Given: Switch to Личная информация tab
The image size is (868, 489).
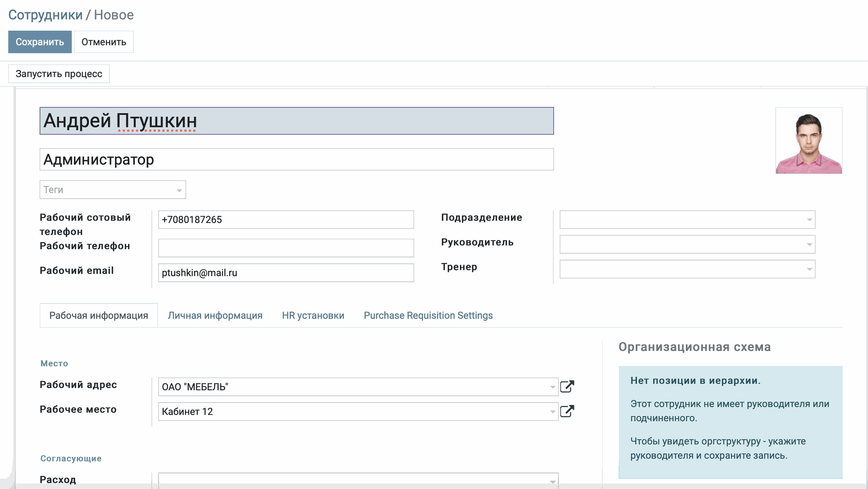Looking at the screenshot, I should pos(215,315).
